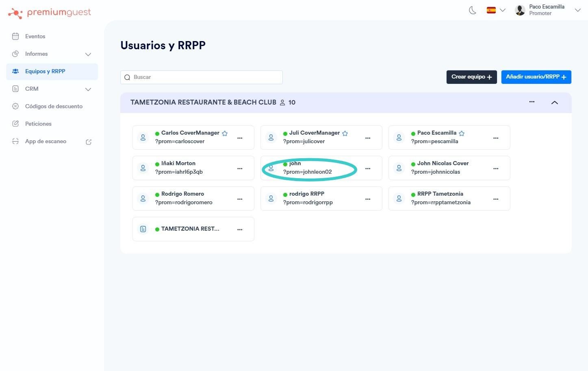Toggle dark mode moon icon
The width and height of the screenshot is (588, 371).
473,10
